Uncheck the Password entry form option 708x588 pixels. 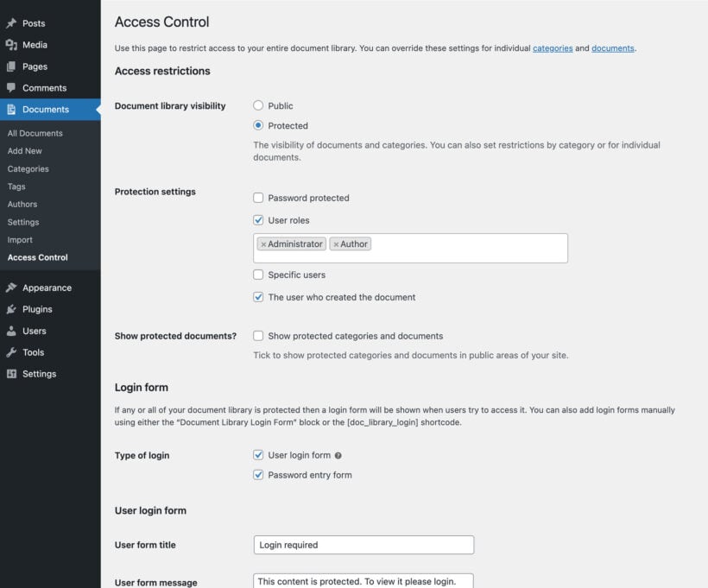[257, 474]
